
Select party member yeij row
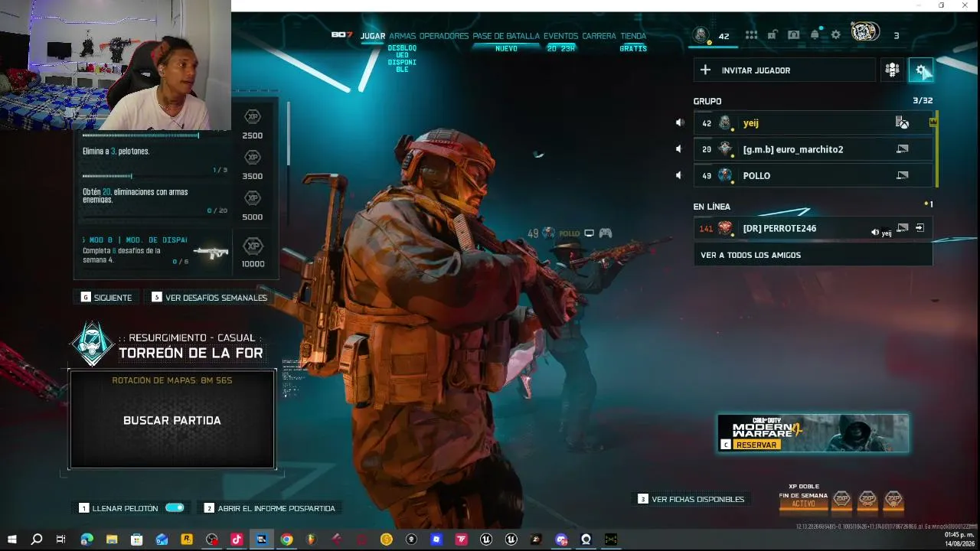[813, 122]
